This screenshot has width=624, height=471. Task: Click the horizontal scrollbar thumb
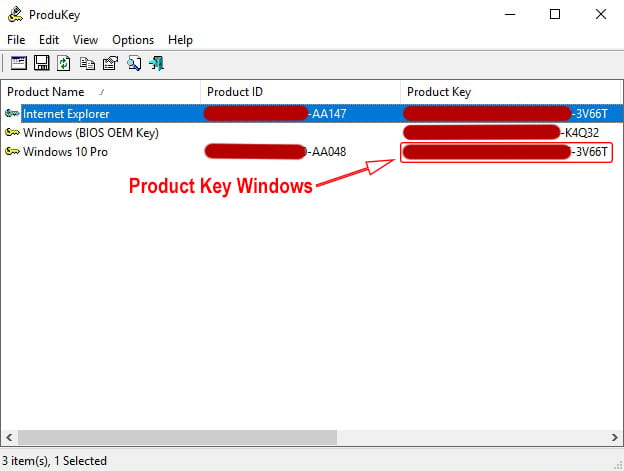177,438
